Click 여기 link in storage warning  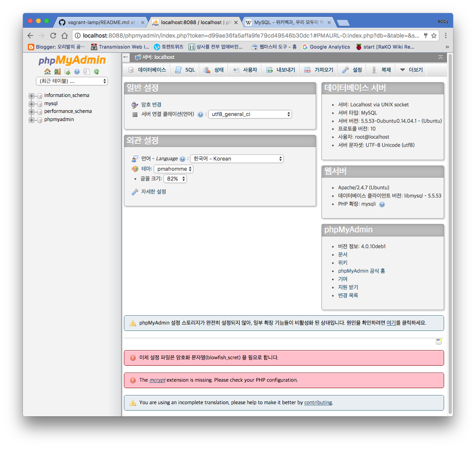(391, 323)
